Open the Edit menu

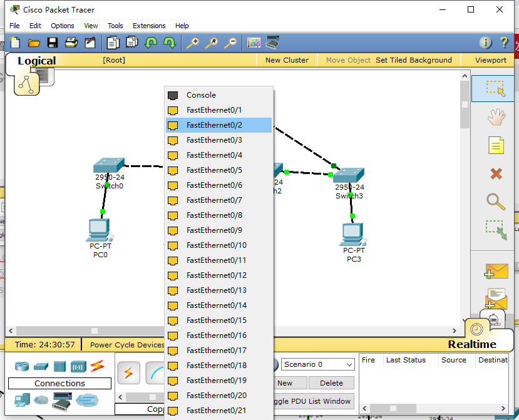pos(35,26)
